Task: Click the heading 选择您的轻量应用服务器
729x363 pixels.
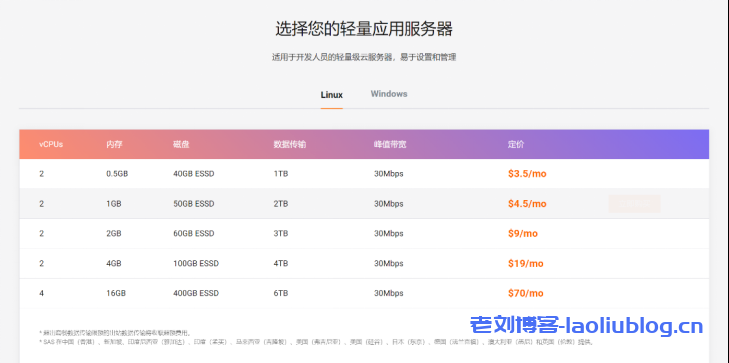Action: pos(364,29)
